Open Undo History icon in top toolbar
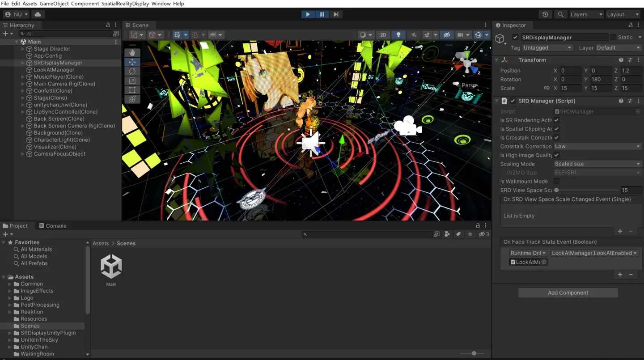Image resolution: width=644 pixels, height=360 pixels. (x=545, y=14)
